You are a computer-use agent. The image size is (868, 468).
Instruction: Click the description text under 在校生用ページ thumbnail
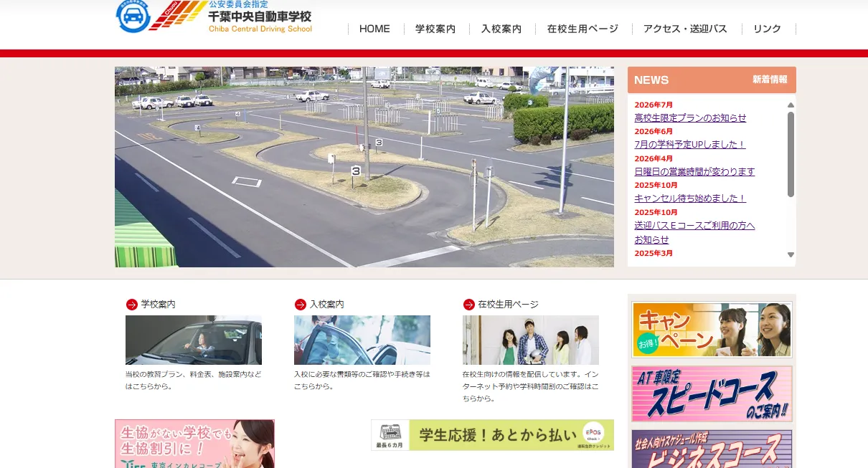point(531,386)
